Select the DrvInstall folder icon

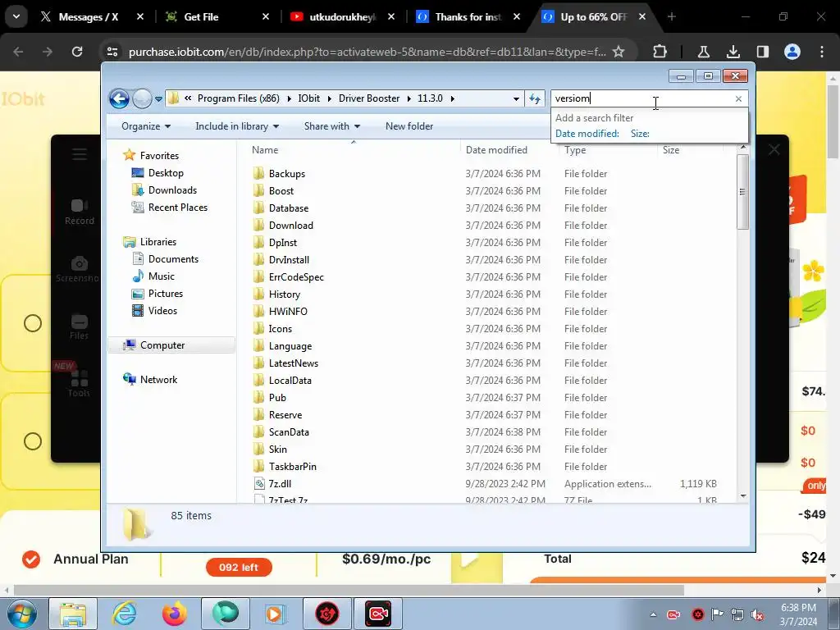[x=258, y=259]
